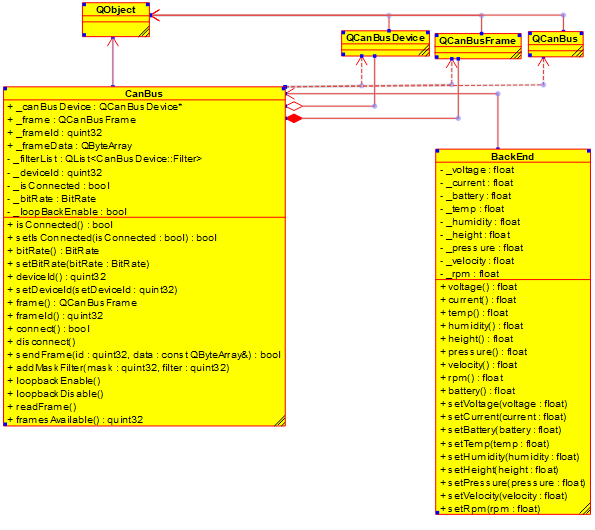Click the dashed arrowhead under QCanBusDevice
The image size is (595, 530).
point(362,61)
